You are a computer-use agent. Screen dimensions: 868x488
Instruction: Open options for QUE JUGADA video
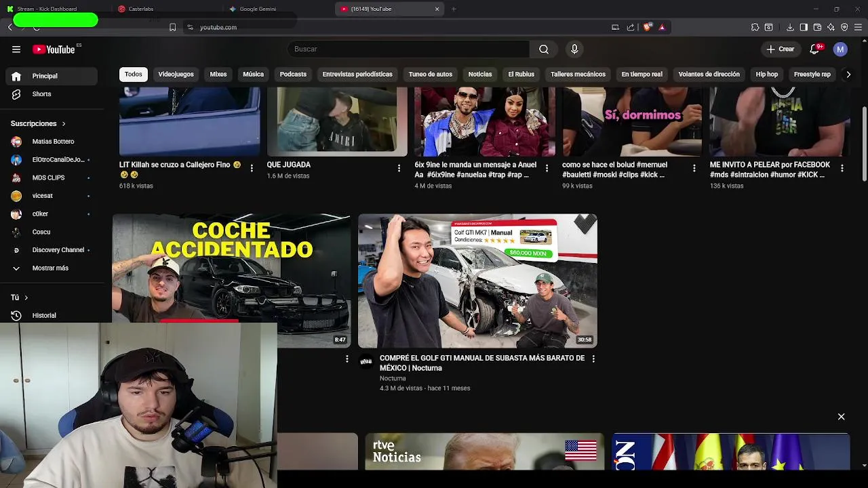pos(399,168)
